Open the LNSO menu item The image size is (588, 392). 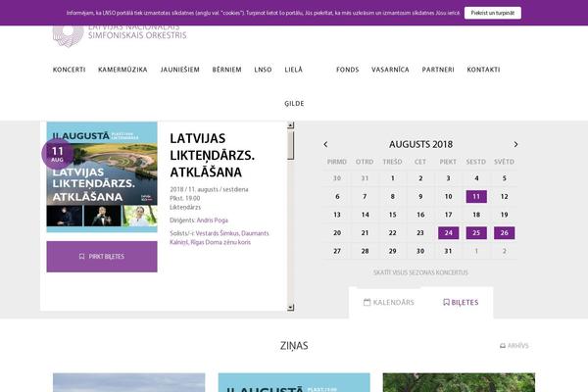point(263,70)
